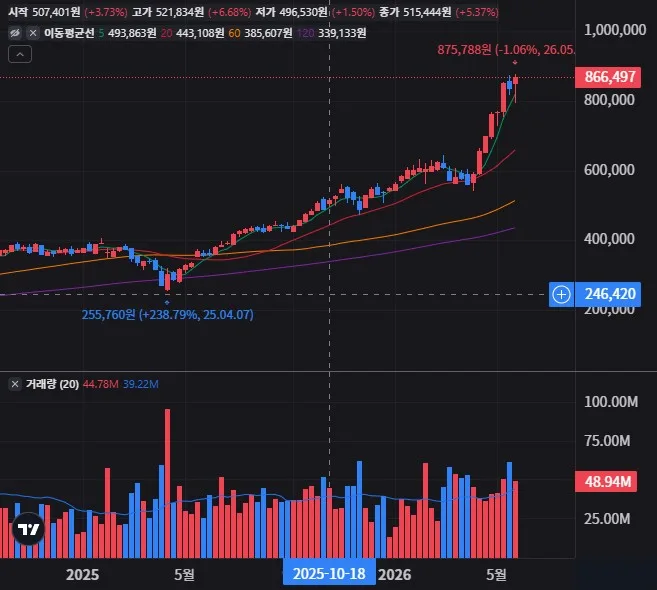Click the crosshair price label 246,420
The height and width of the screenshot is (590, 657).
(x=608, y=294)
